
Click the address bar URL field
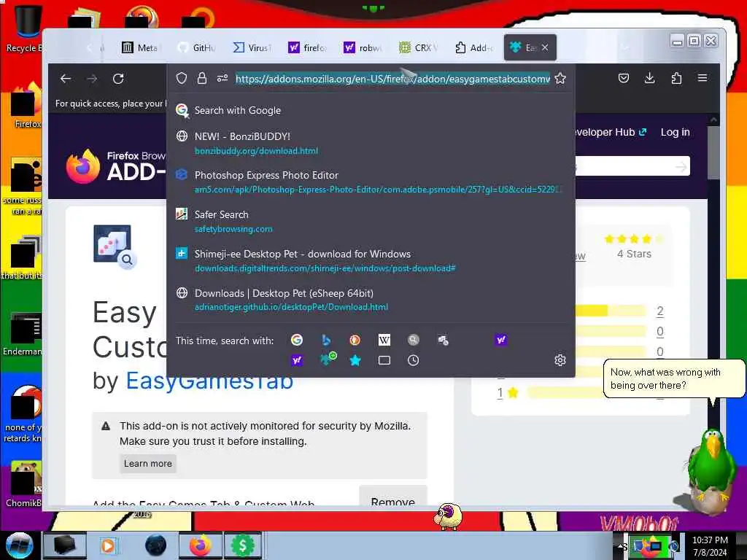tap(392, 79)
